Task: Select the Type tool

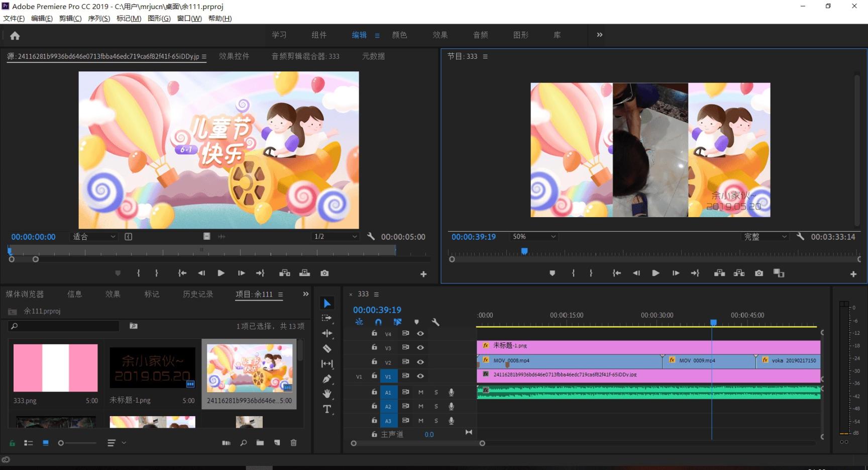Action: [x=327, y=409]
